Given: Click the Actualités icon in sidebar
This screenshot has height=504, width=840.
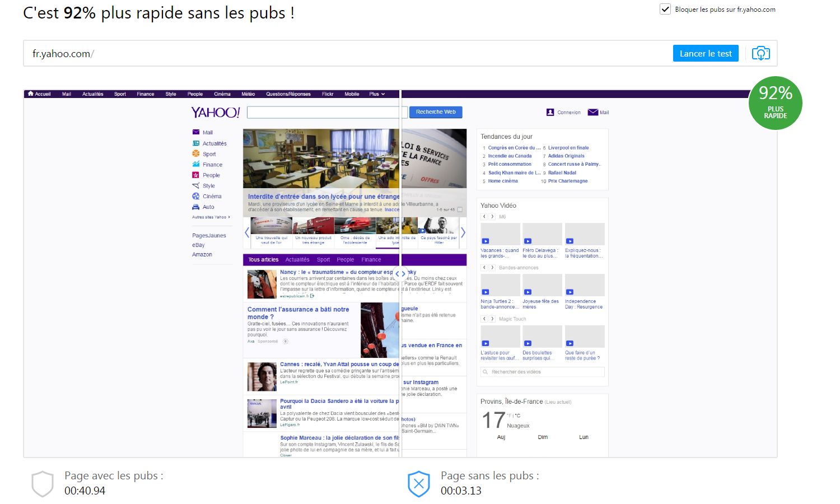Looking at the screenshot, I should (196, 143).
